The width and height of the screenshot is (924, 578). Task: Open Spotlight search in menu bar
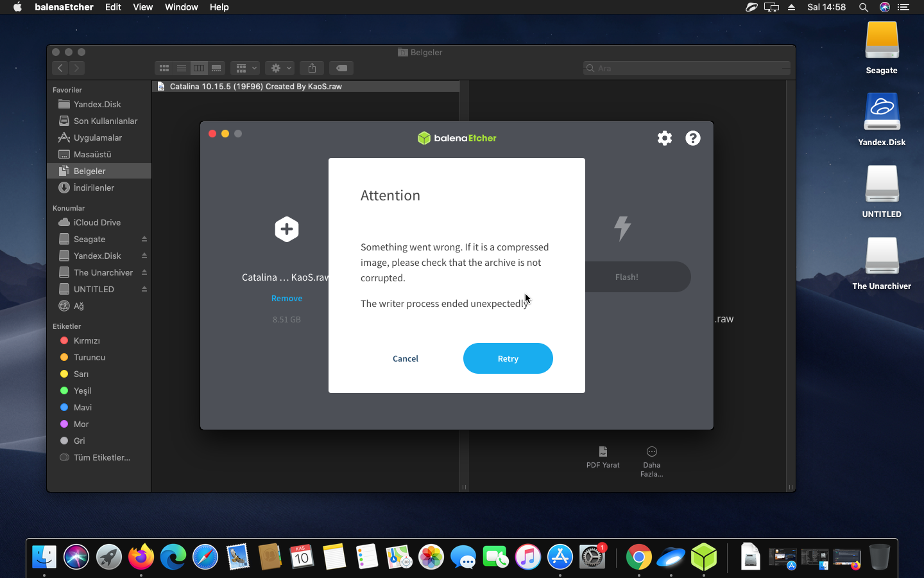[864, 7]
